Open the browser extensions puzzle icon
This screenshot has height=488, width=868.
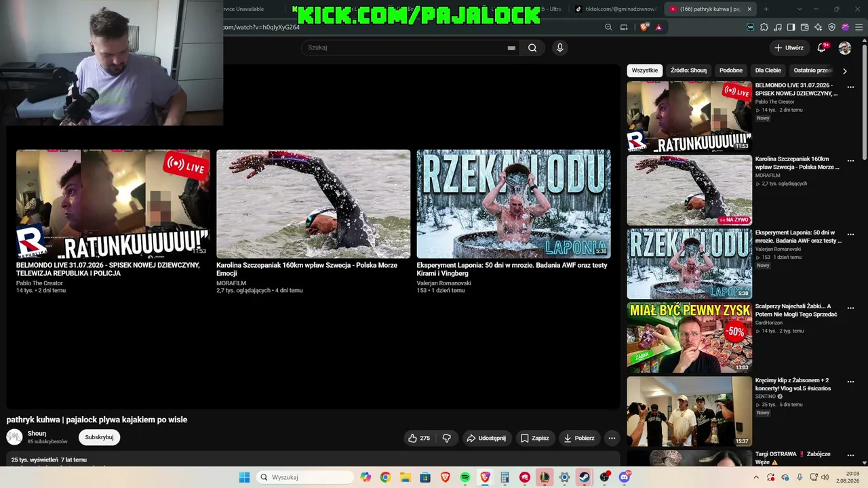tap(764, 27)
